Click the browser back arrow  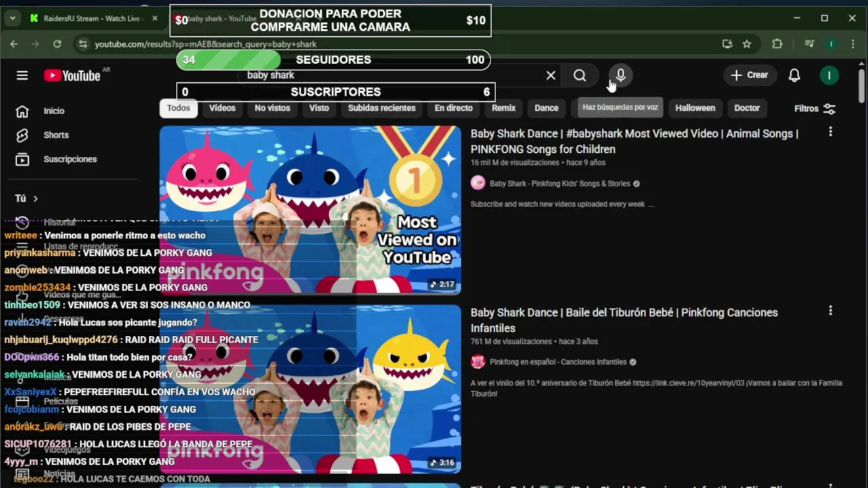coord(14,44)
